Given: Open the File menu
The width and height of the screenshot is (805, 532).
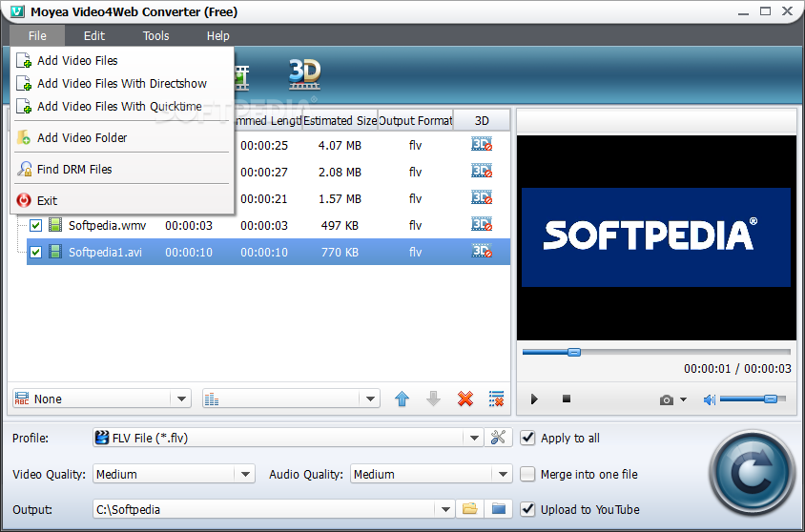Looking at the screenshot, I should click(37, 36).
